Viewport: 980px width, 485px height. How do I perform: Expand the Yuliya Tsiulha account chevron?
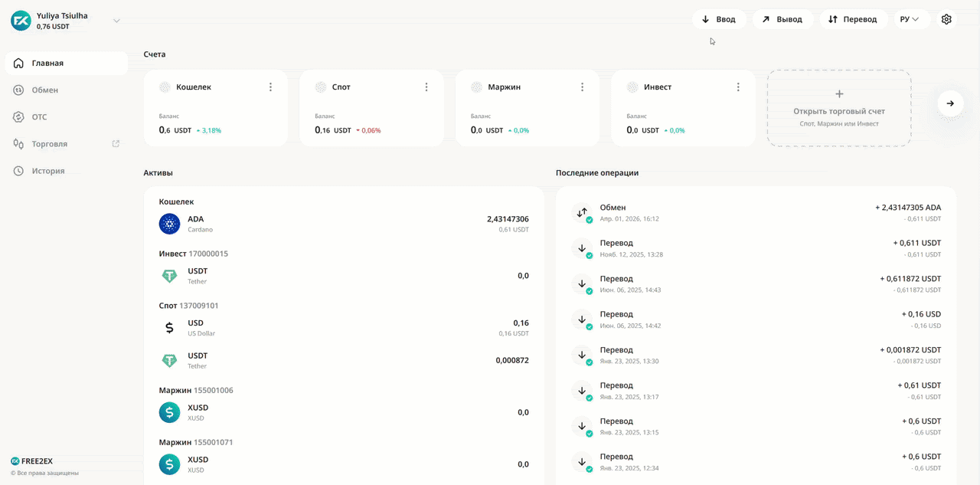tap(116, 21)
